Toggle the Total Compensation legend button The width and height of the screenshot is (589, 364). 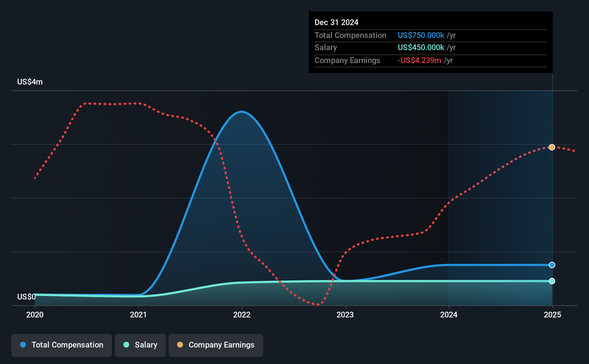coord(62,345)
